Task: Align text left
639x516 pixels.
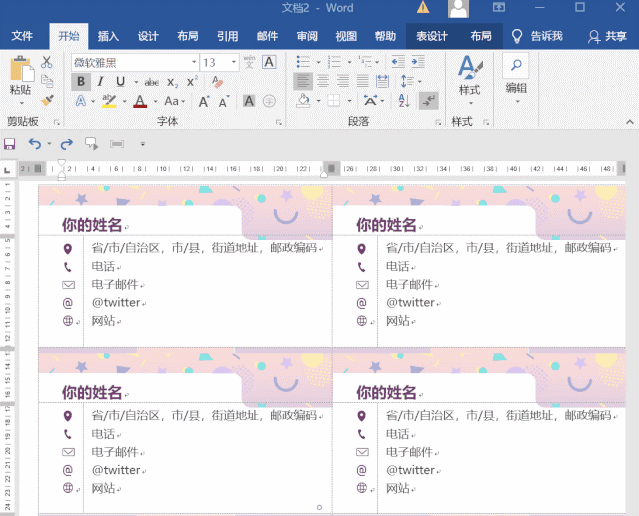Action: pos(303,82)
